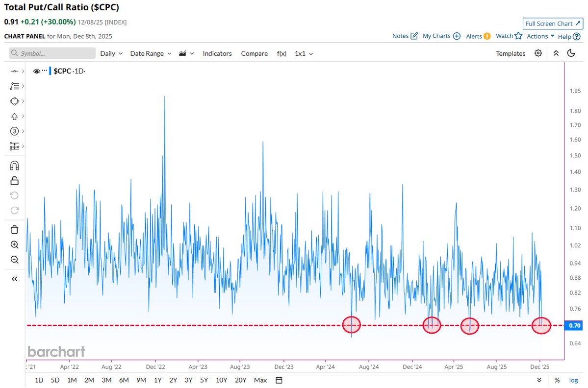588x388 pixels.
Task: Toggle dark mode with the moon icon
Action: pyautogui.click(x=571, y=53)
